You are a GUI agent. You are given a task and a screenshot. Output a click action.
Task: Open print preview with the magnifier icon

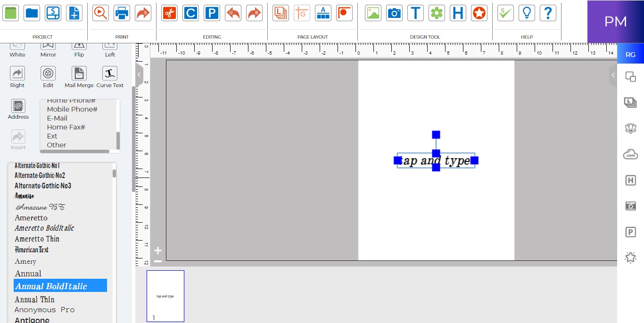coord(100,13)
